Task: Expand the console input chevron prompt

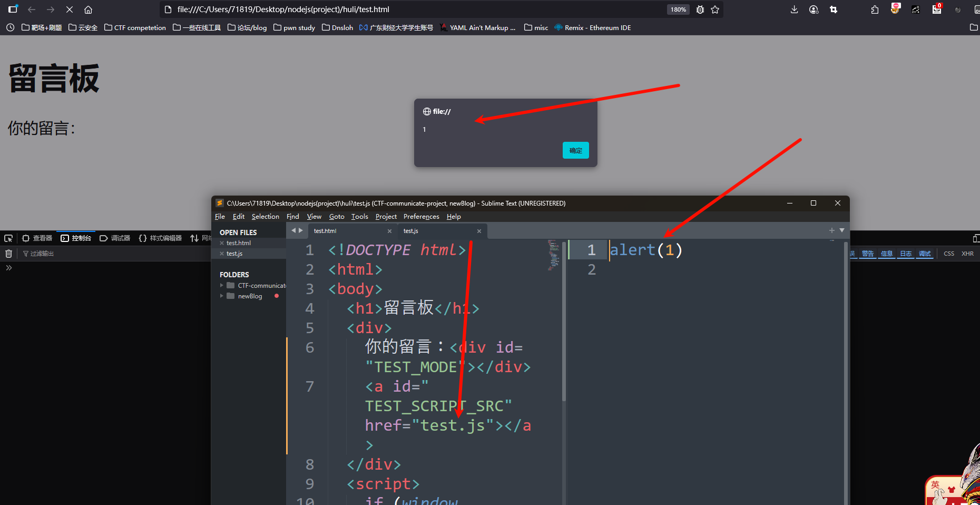Action: tap(9, 268)
